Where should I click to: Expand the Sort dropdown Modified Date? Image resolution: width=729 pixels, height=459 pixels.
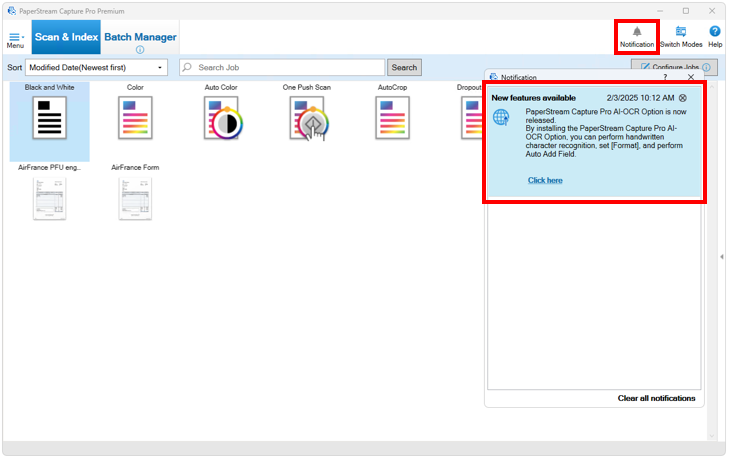96,67
